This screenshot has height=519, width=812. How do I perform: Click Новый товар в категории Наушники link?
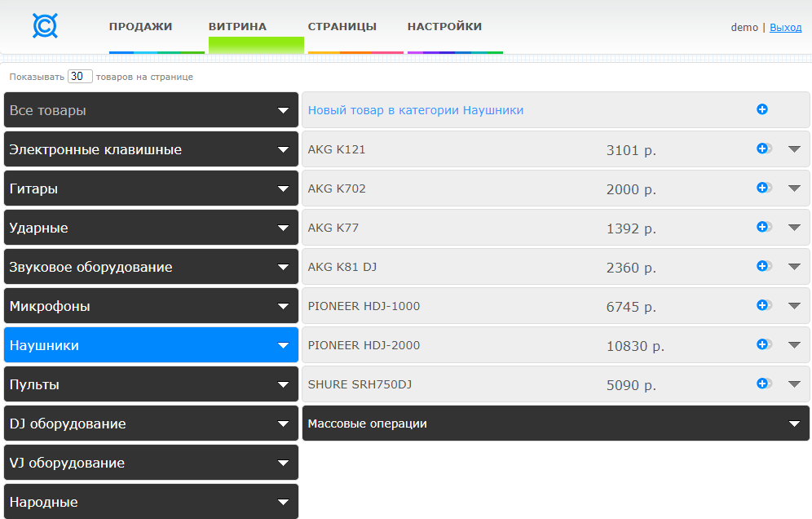416,110
